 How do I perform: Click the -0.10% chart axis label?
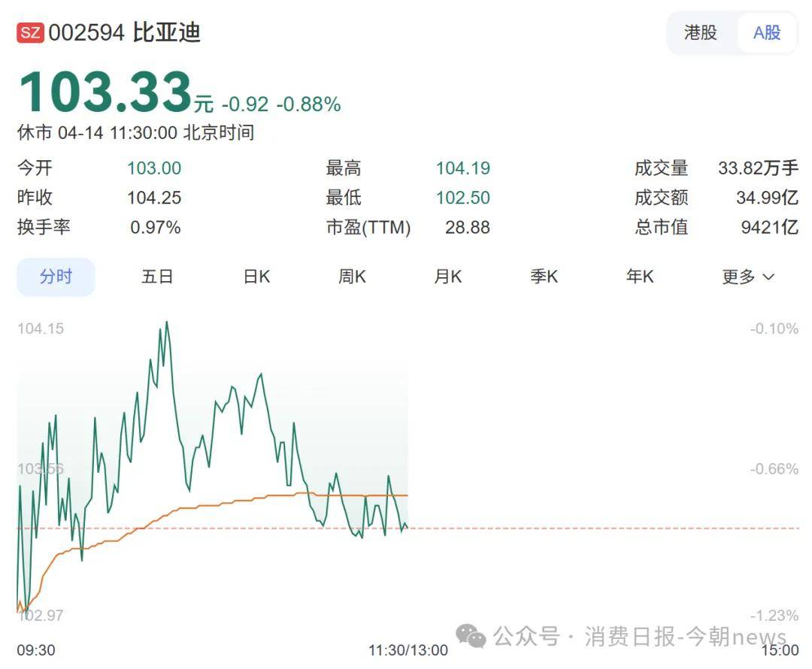[774, 328]
